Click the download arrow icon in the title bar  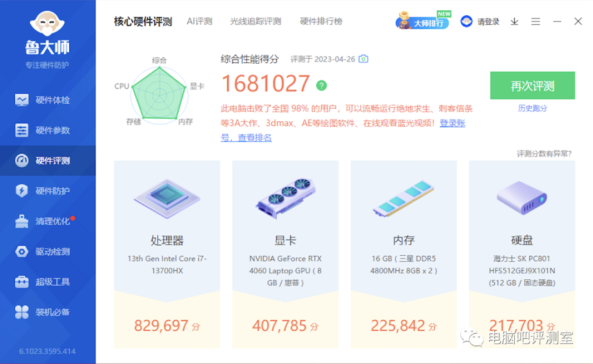pos(513,20)
